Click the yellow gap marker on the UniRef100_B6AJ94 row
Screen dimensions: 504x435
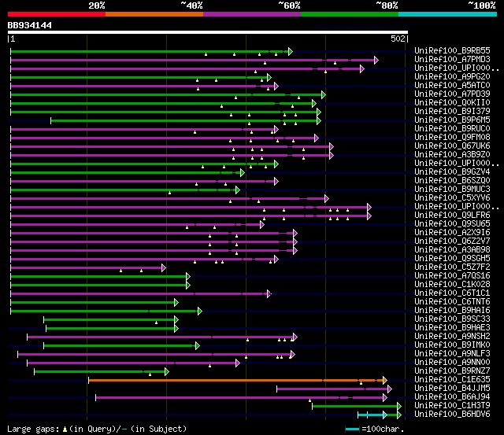click(x=309, y=400)
